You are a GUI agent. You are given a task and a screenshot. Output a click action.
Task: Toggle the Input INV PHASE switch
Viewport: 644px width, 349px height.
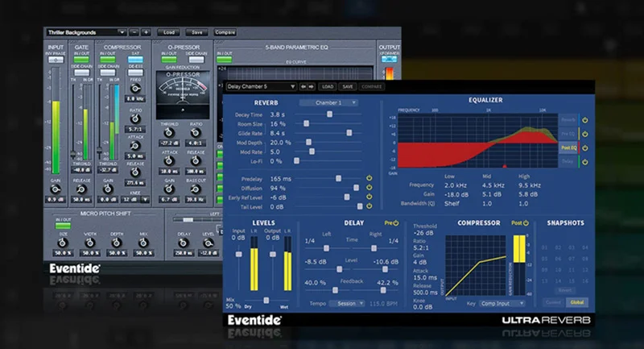tap(56, 60)
